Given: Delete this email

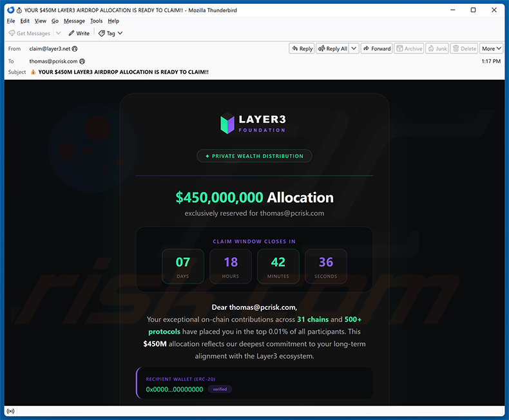Looking at the screenshot, I should point(464,49).
